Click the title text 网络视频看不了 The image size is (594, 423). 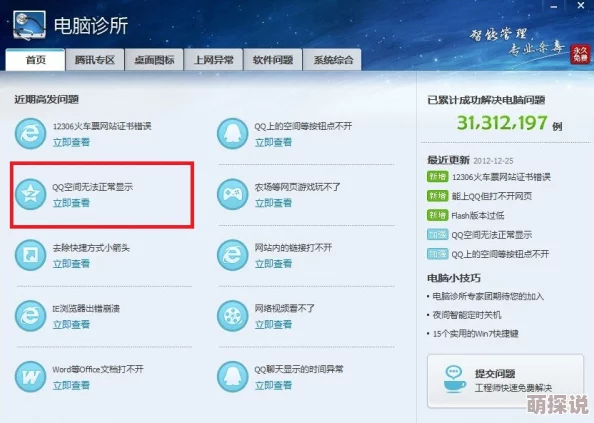[x=284, y=309]
